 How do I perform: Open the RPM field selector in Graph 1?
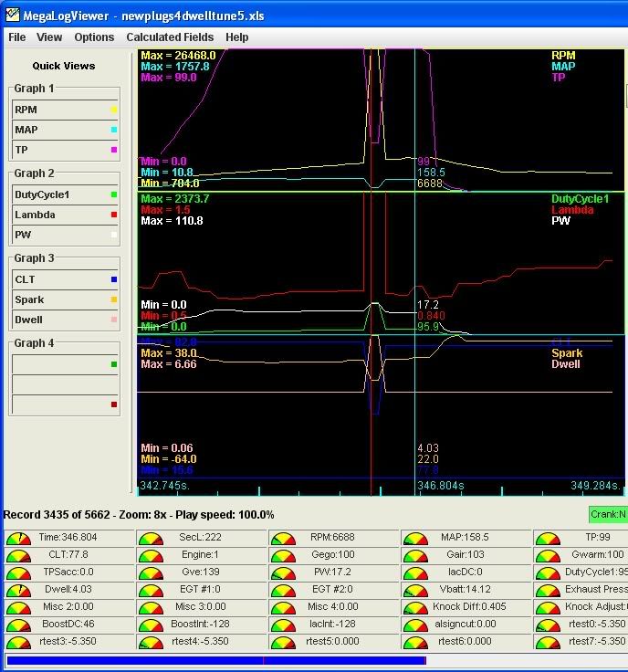pos(60,110)
